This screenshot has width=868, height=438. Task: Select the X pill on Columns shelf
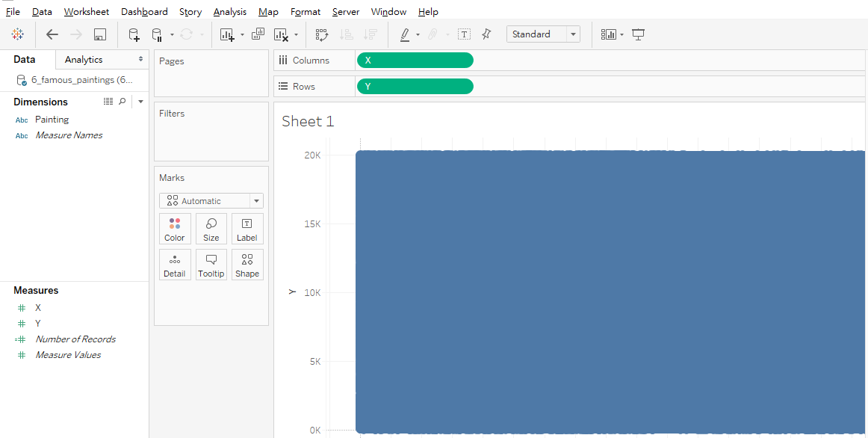pyautogui.click(x=415, y=61)
